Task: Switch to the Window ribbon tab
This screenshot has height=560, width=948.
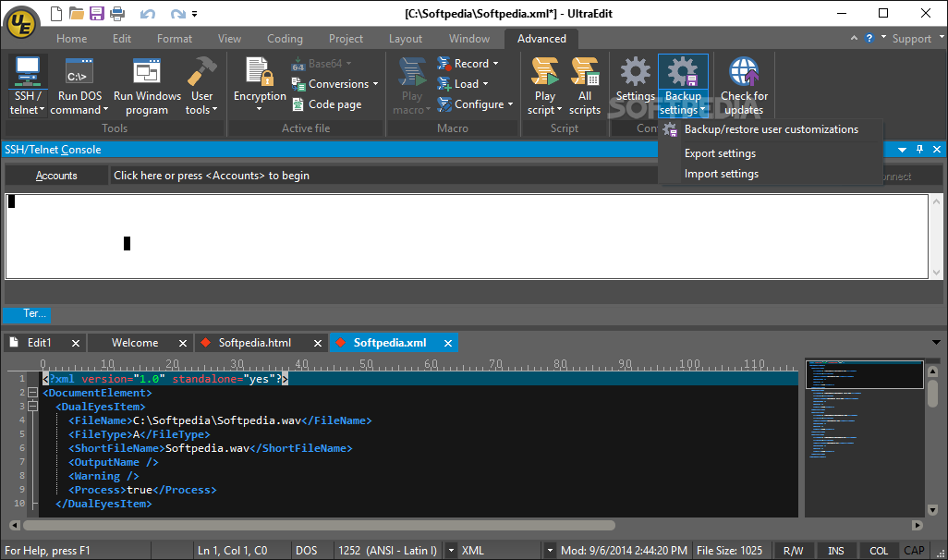Action: 469,39
